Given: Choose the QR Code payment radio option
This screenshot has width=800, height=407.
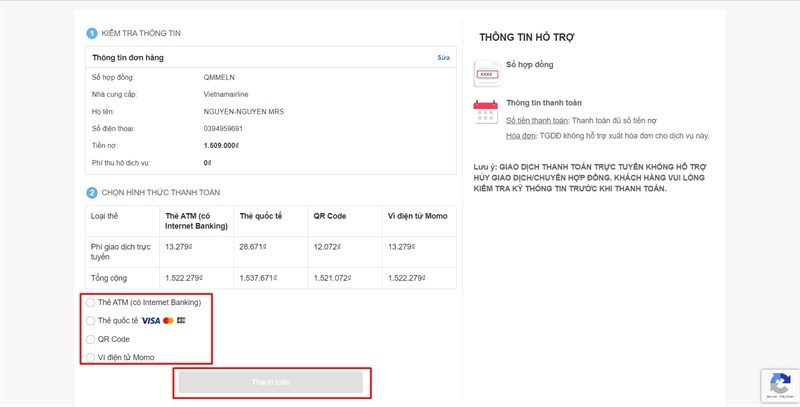Looking at the screenshot, I should click(x=92, y=339).
